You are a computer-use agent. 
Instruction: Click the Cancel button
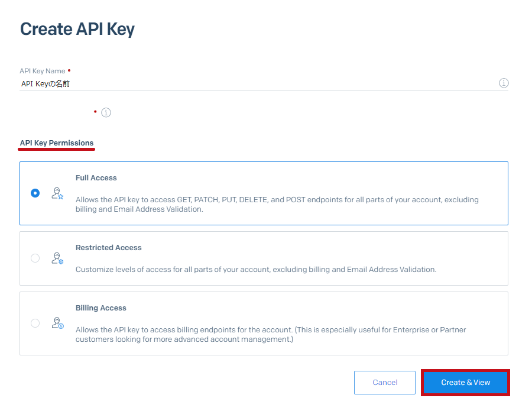pos(385,383)
